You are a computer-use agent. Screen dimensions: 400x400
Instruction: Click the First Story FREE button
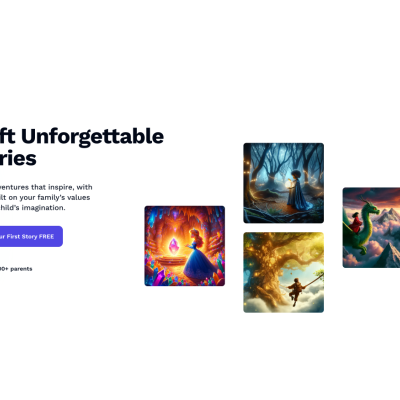(31, 236)
